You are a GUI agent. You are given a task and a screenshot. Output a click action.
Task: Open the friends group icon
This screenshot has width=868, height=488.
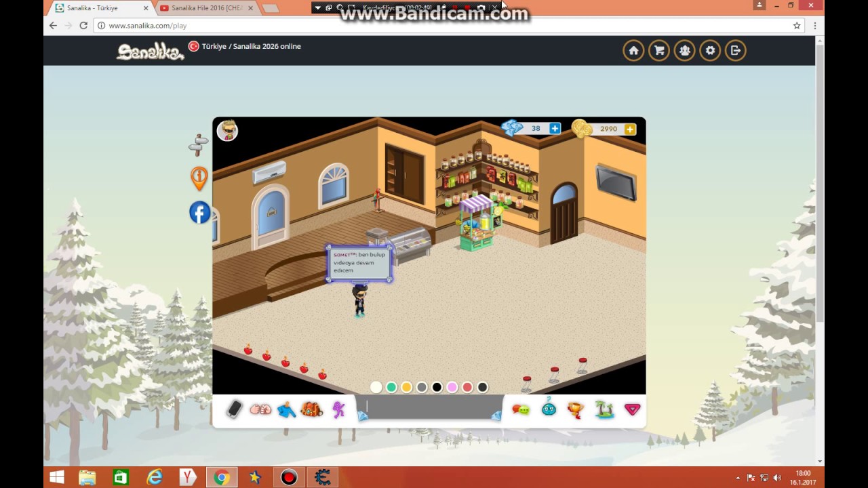tap(684, 50)
